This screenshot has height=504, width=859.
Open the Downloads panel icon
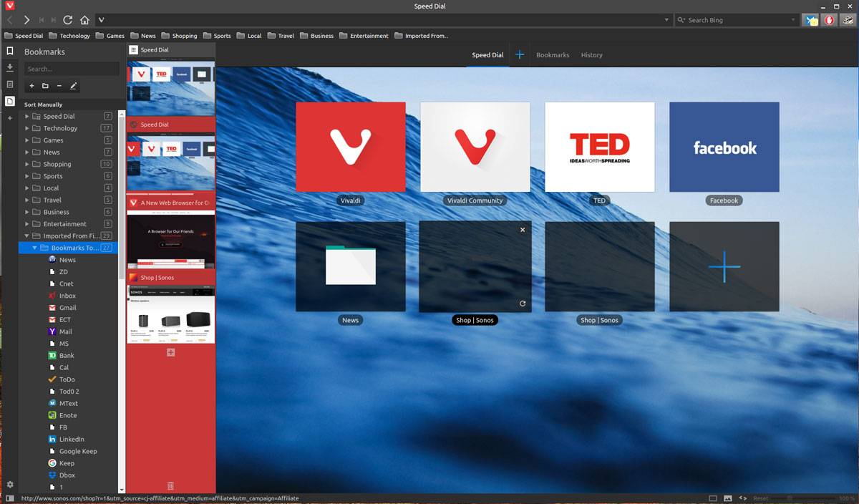click(x=9, y=68)
